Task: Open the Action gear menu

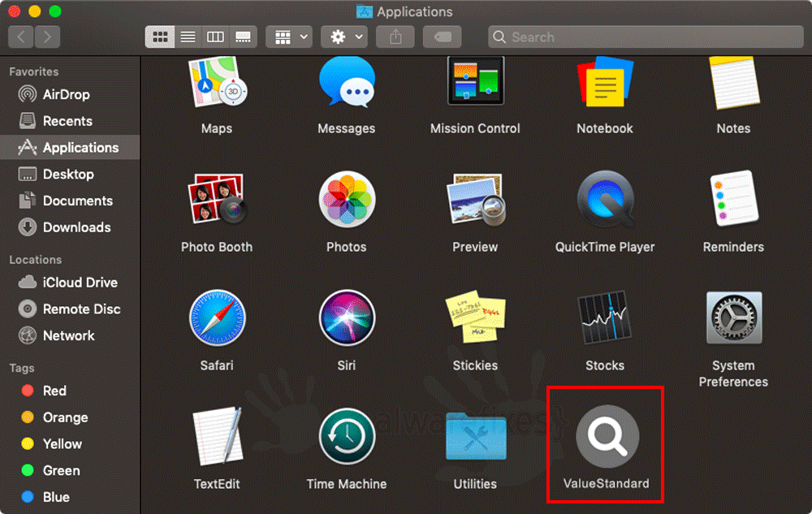Action: click(343, 37)
